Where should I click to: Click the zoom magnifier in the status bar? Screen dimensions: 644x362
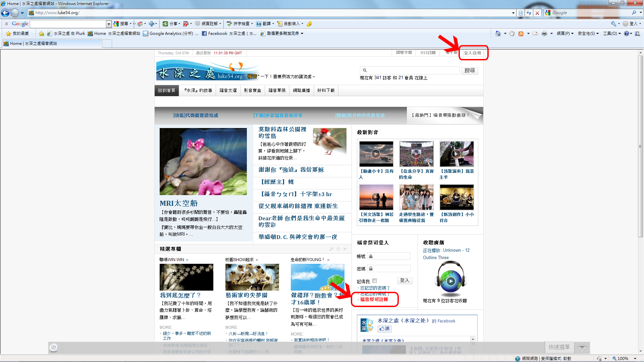click(x=614, y=359)
